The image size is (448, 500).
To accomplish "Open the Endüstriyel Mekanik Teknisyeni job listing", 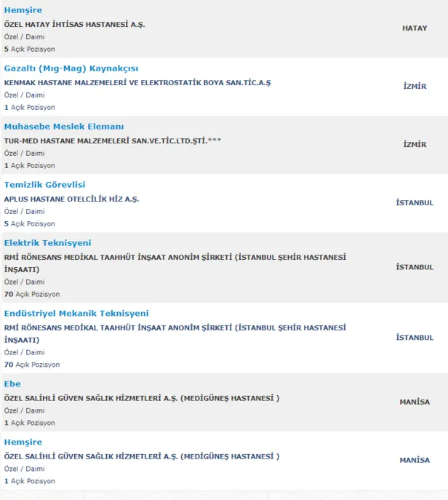I will 76,314.
